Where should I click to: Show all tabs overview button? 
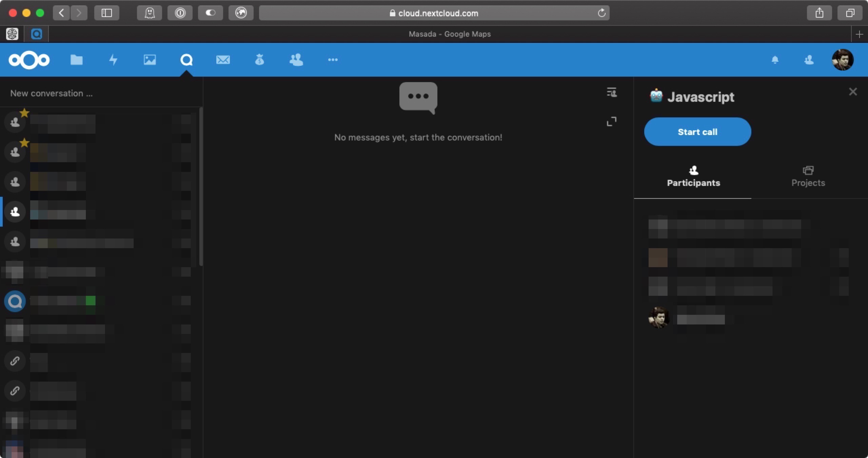click(850, 13)
